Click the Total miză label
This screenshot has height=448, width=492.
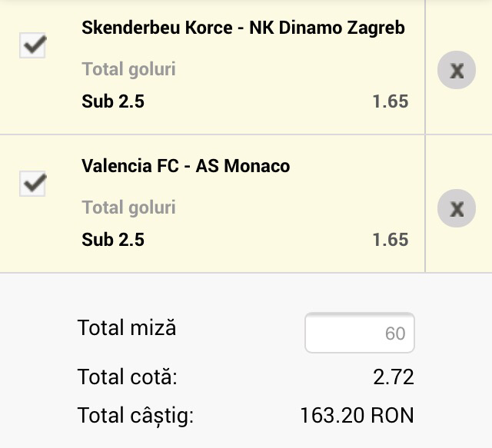[127, 328]
